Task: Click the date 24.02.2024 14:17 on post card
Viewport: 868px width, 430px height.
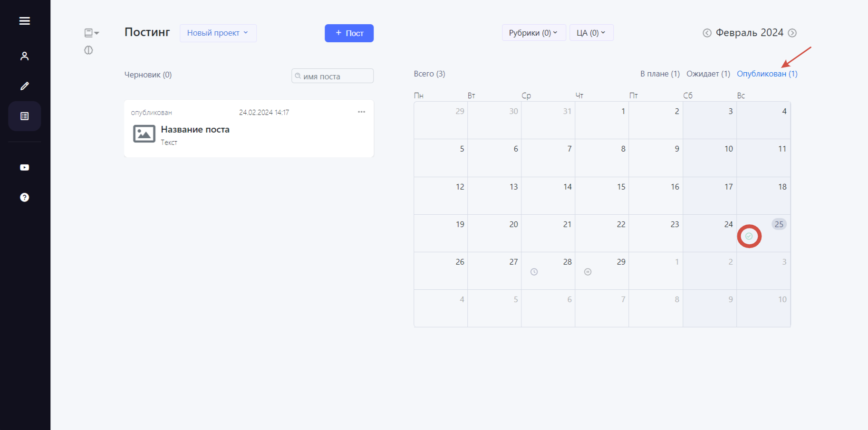Action: 264,113
